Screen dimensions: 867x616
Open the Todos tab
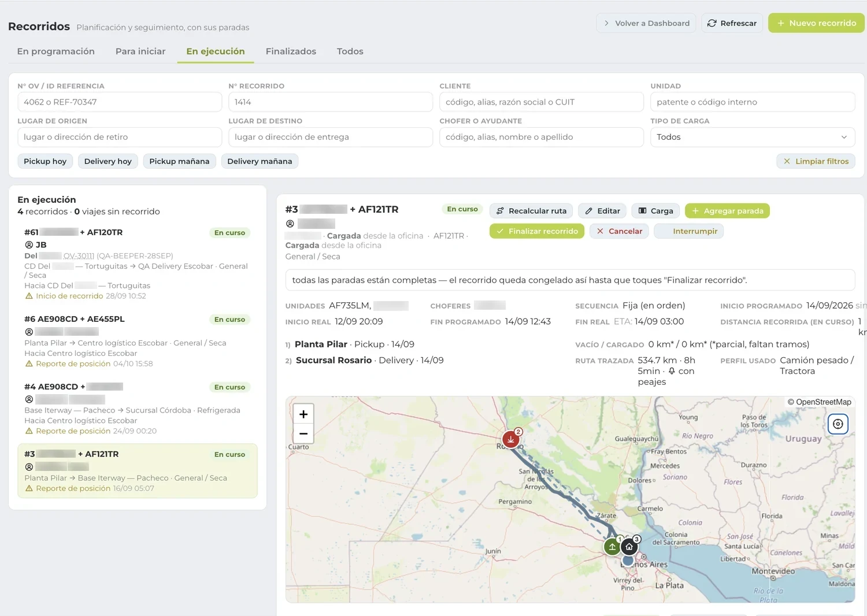[x=350, y=51]
